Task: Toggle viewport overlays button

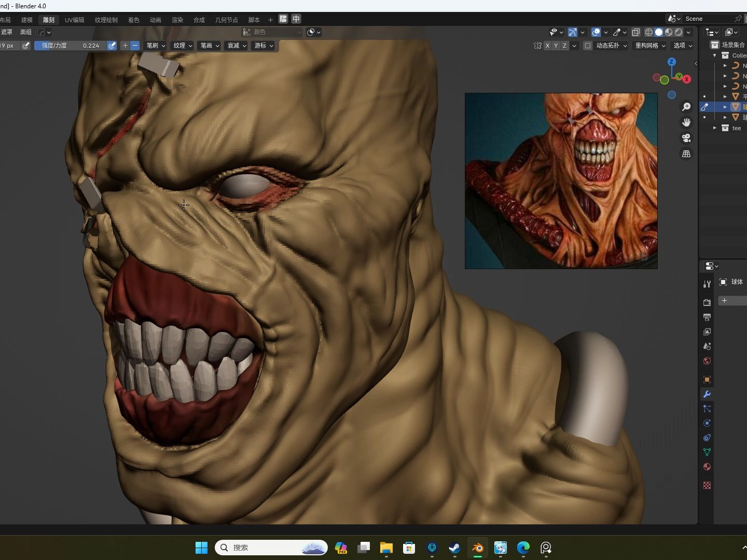Action: pyautogui.click(x=596, y=32)
